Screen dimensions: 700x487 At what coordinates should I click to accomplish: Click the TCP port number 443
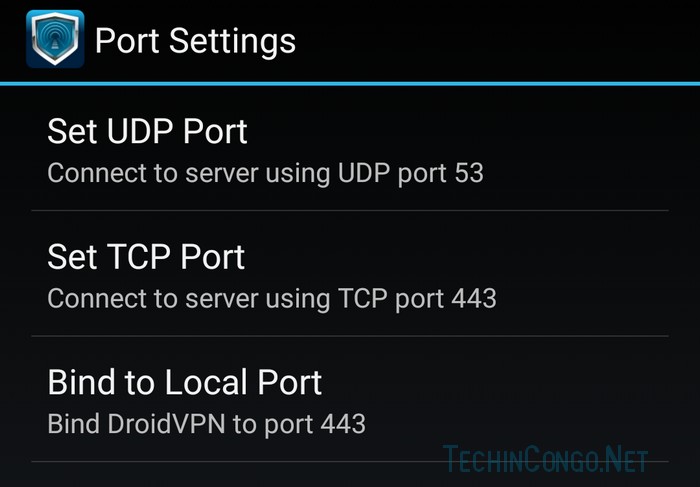click(x=474, y=298)
